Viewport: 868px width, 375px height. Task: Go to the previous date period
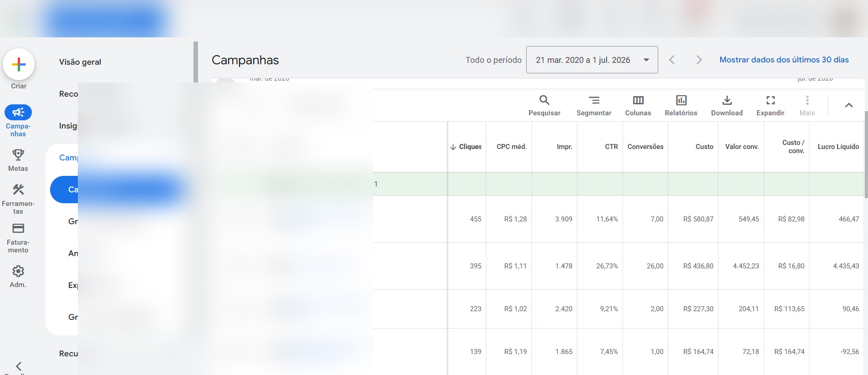[672, 60]
